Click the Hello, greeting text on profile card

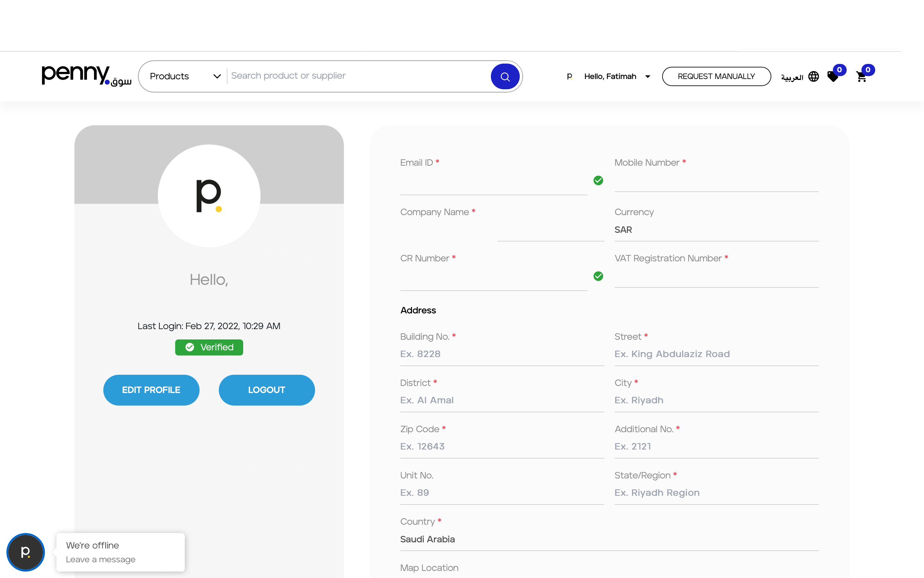209,280
